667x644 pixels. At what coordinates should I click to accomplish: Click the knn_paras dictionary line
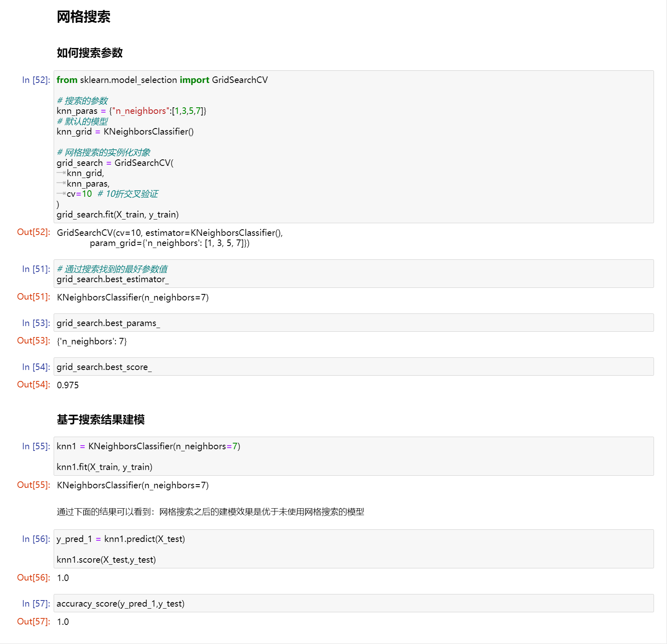(x=132, y=111)
